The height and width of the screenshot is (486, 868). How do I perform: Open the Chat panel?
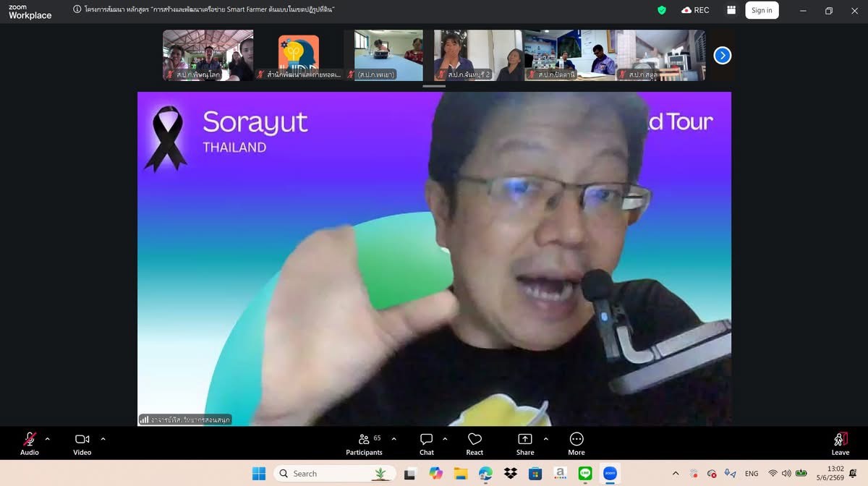427,443
